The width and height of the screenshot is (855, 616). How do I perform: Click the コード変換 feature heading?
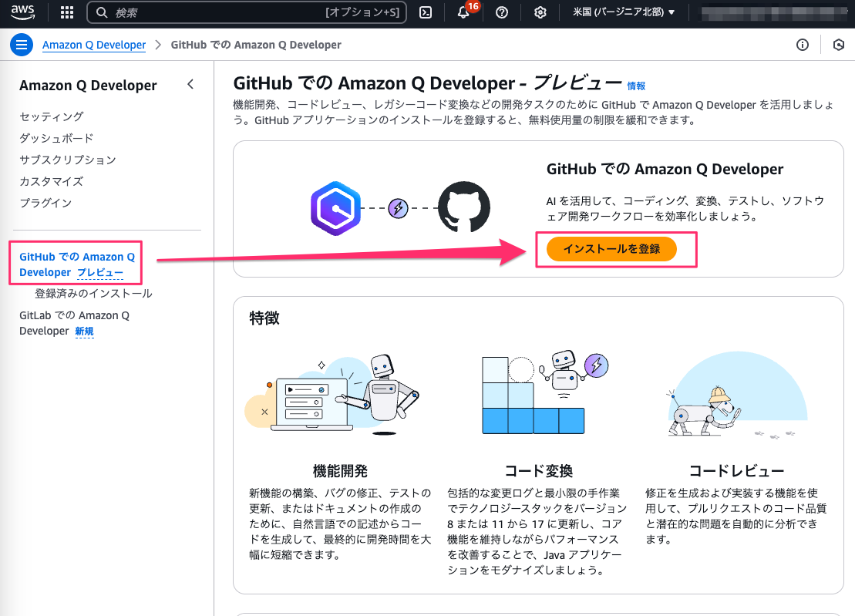[538, 470]
